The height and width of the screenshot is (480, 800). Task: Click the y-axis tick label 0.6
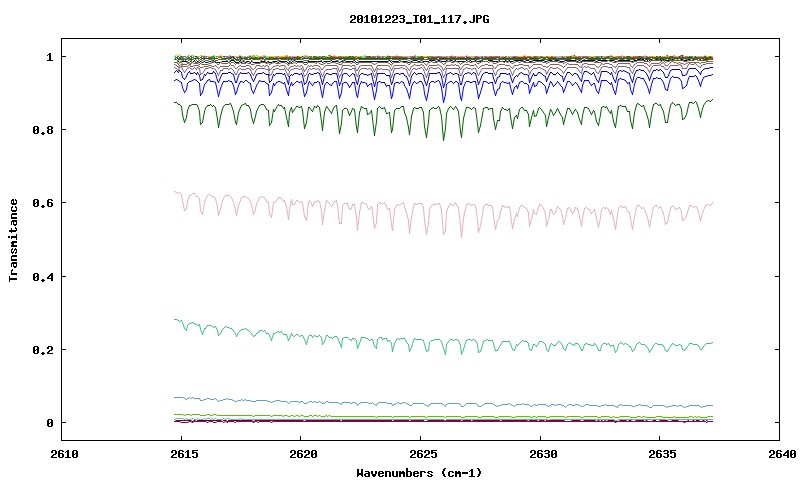(x=43, y=203)
